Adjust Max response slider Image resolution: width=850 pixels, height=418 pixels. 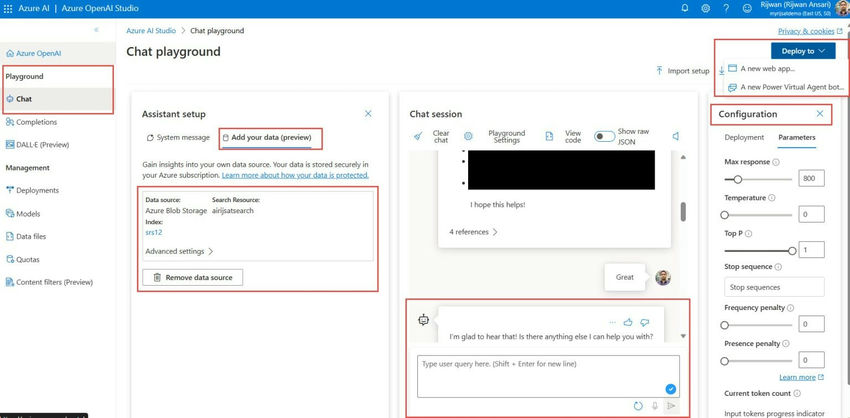coord(758,179)
